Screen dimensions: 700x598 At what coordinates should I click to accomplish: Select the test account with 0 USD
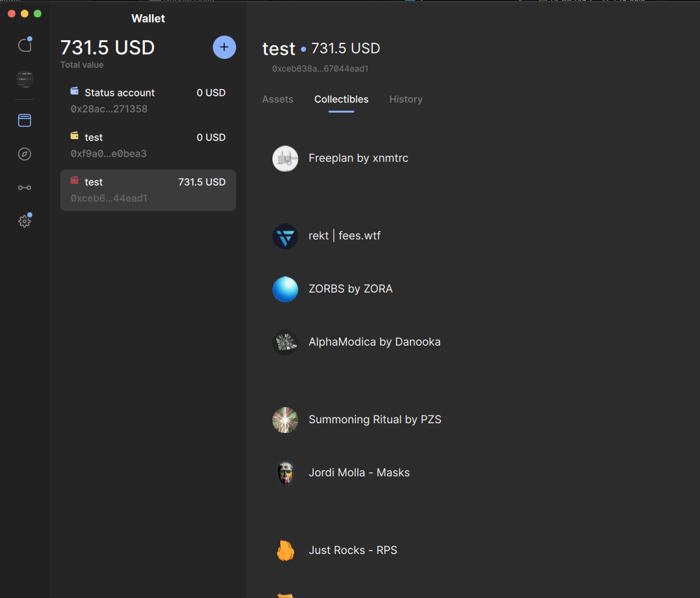[148, 146]
